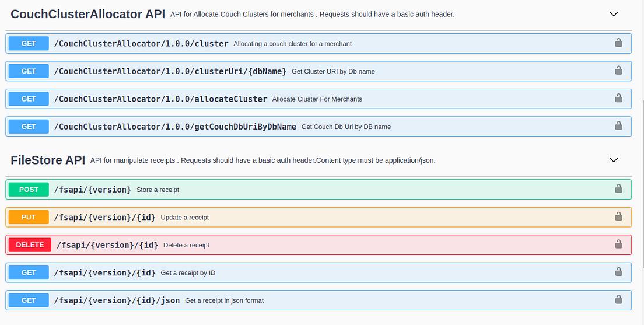Click the lock icon on Store a receipt
The image size is (644, 325).
pos(618,188)
